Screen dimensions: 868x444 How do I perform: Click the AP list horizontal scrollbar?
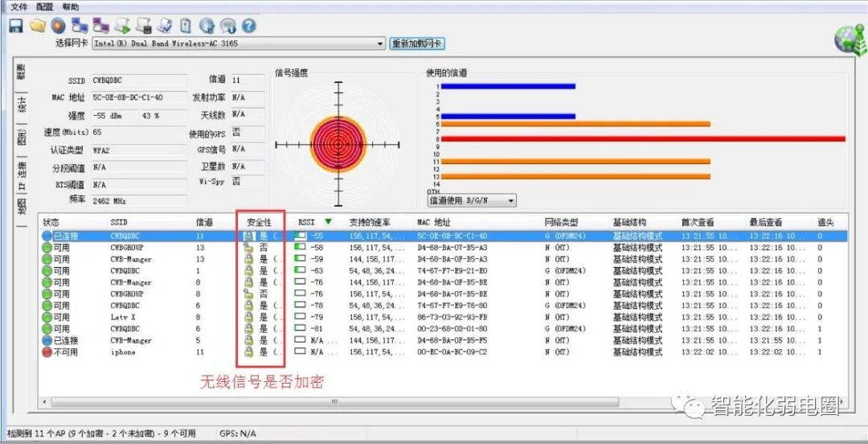tap(443, 401)
